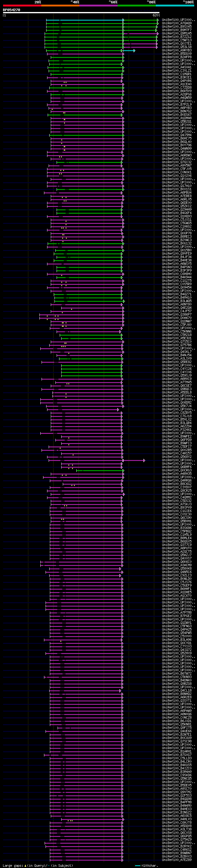Select hit UniRef100_Q53LS8
The height and width of the screenshot is (868, 197).
tap(177, 47)
